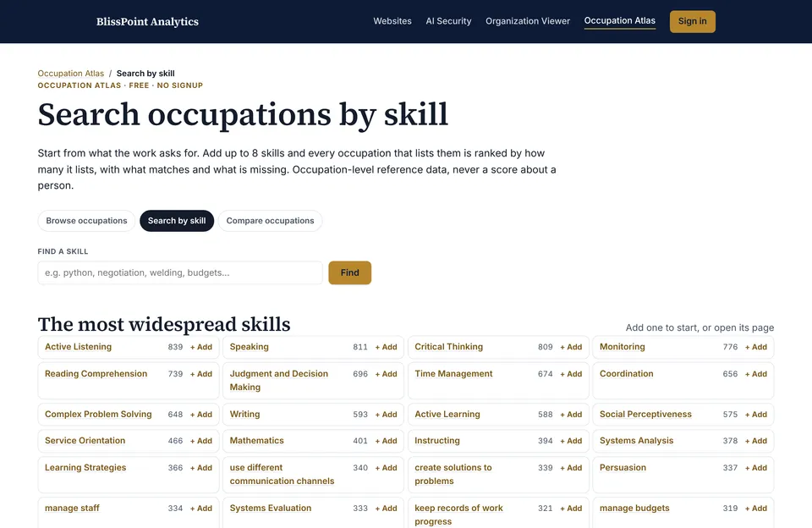Open the manage budgets skill link
Viewport: 812px width, 528px height.
pyautogui.click(x=634, y=508)
